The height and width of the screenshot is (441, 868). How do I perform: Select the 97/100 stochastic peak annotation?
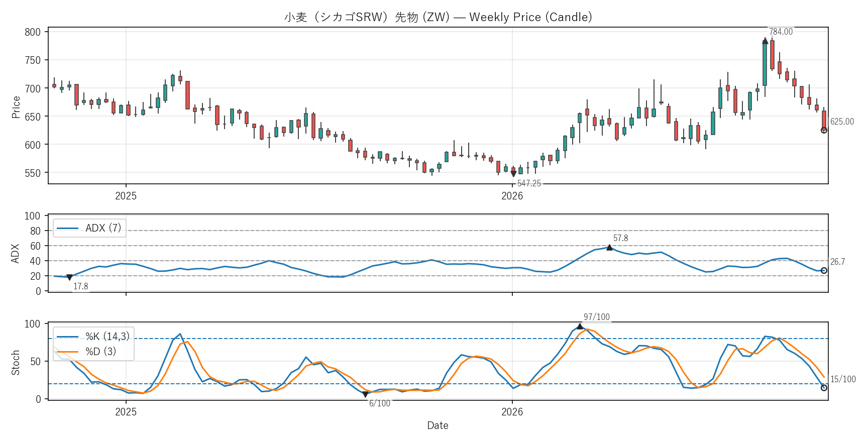(596, 317)
